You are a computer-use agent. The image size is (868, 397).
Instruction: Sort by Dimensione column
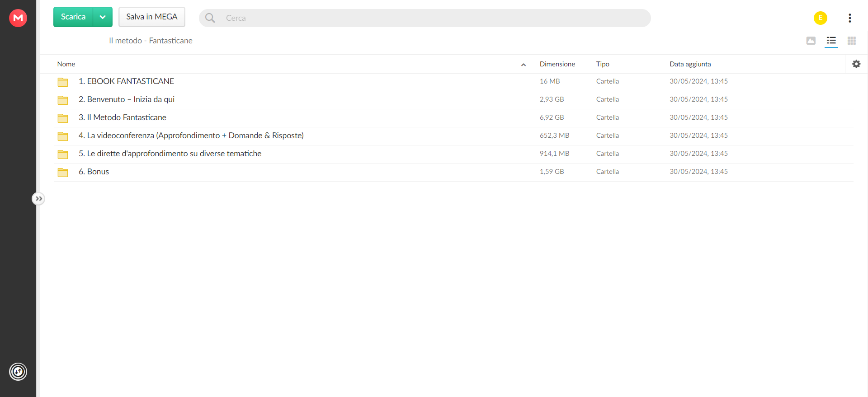coord(557,64)
